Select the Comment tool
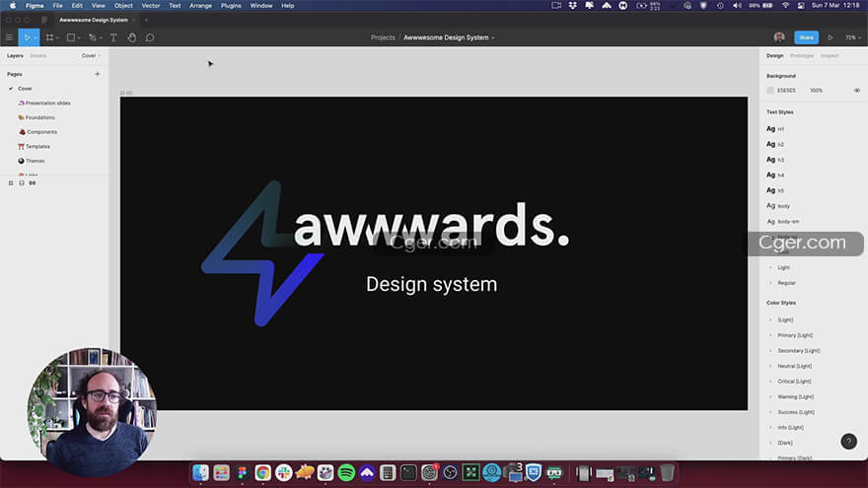This screenshot has height=488, width=868. tap(150, 37)
